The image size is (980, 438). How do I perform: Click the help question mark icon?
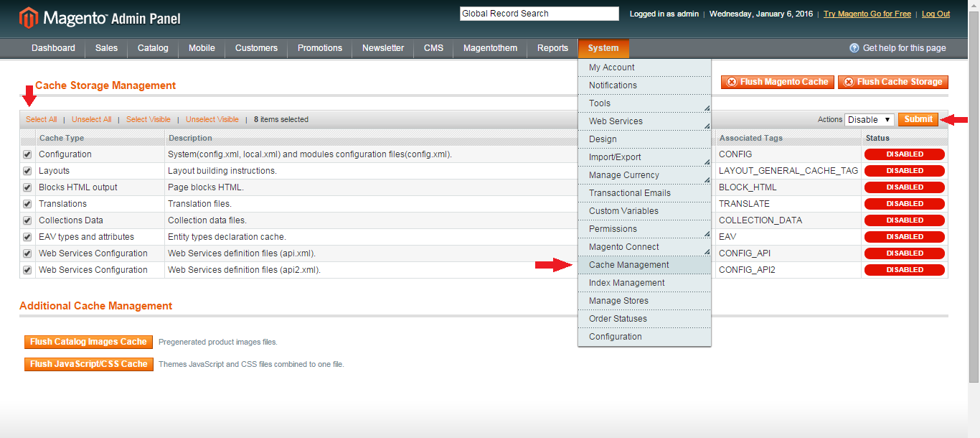pyautogui.click(x=854, y=48)
